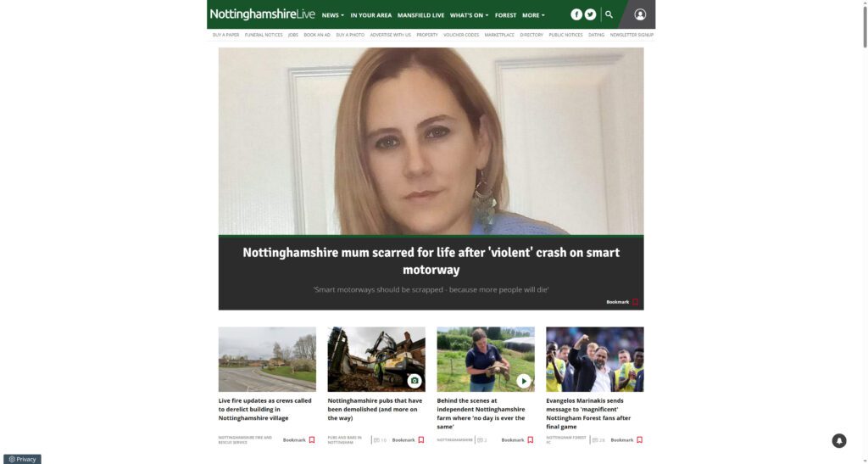Open the Twitter page icon
868x464 pixels.
pos(591,15)
